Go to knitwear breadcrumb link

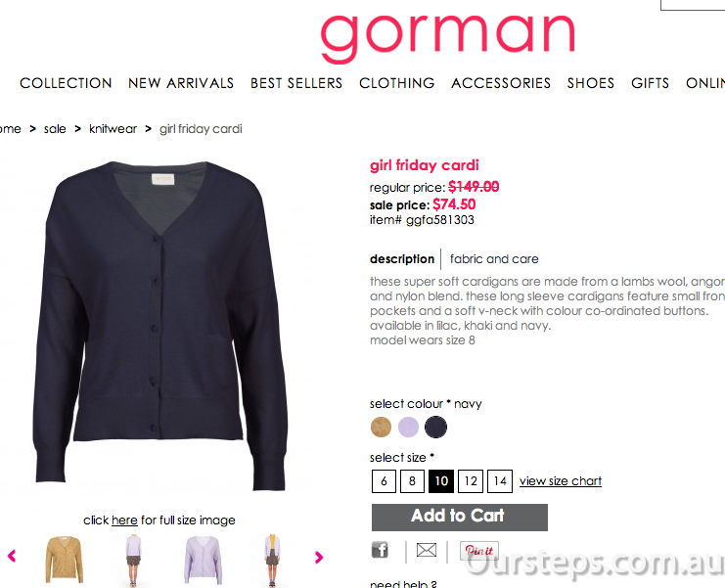[x=113, y=129]
